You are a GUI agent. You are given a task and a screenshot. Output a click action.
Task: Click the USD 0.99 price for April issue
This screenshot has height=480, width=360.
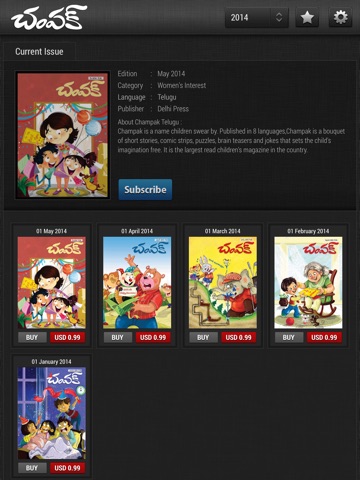pyautogui.click(x=153, y=337)
